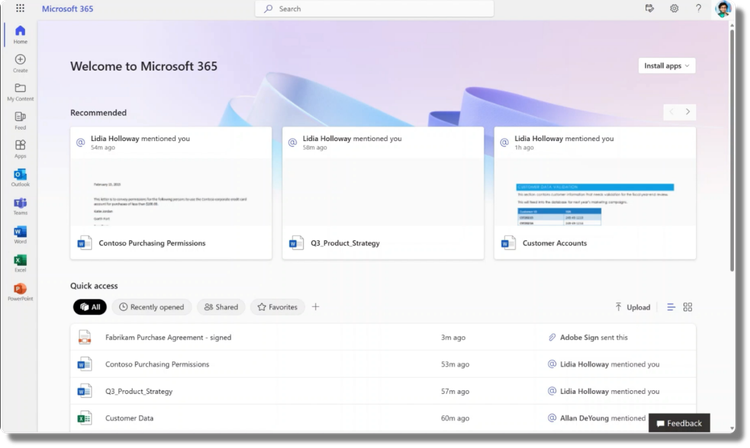Switch Quick access to list view
This screenshot has width=750, height=448.
pos(671,307)
